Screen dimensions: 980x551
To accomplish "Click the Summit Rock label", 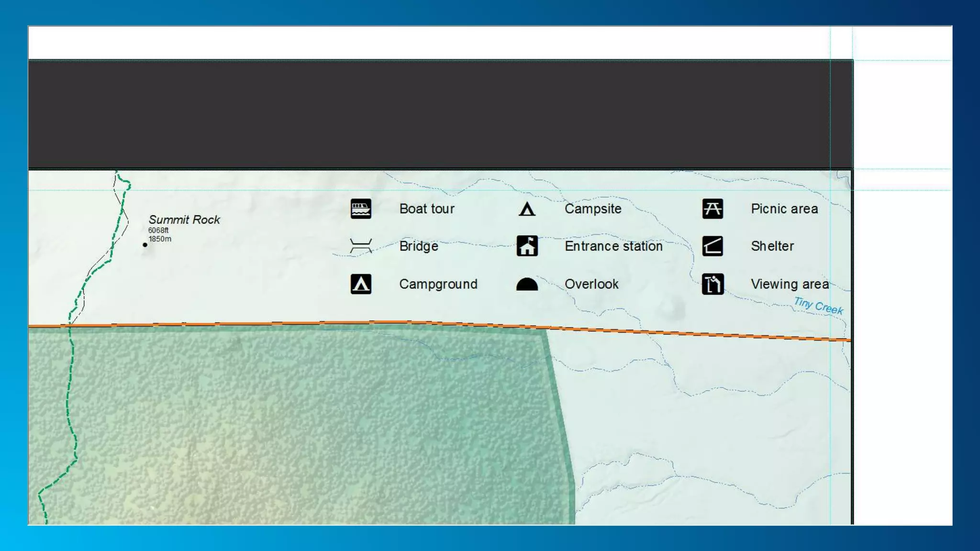I will point(184,220).
